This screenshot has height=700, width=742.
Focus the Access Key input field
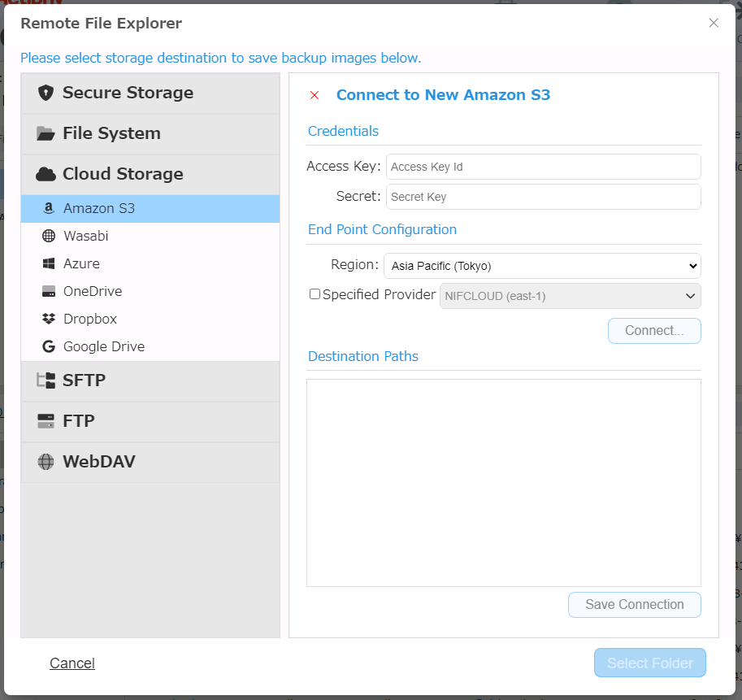point(543,167)
